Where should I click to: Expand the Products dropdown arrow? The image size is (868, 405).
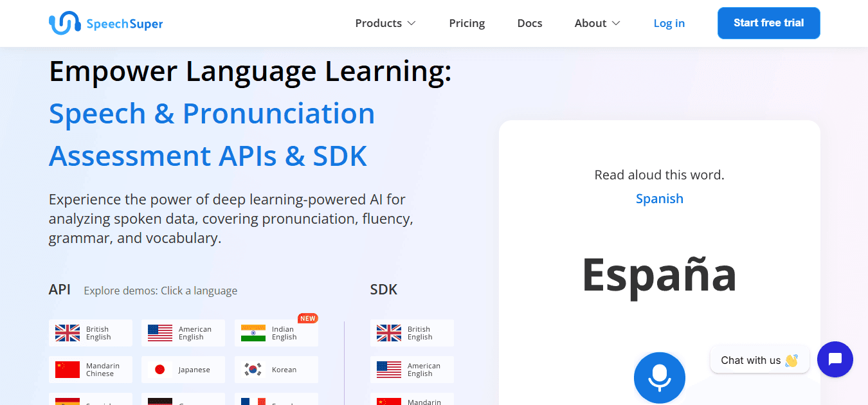(411, 23)
